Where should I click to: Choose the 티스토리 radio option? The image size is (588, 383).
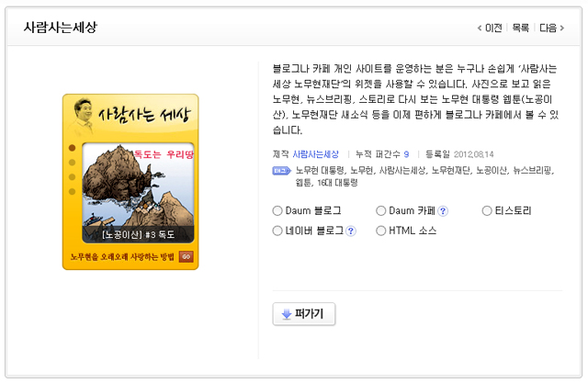point(487,211)
